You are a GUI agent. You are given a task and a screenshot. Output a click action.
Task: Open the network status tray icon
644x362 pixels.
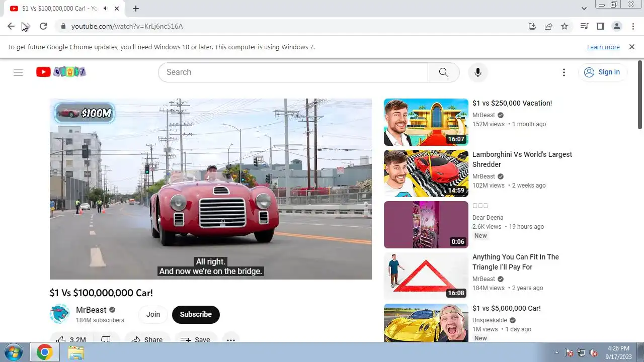(x=582, y=352)
